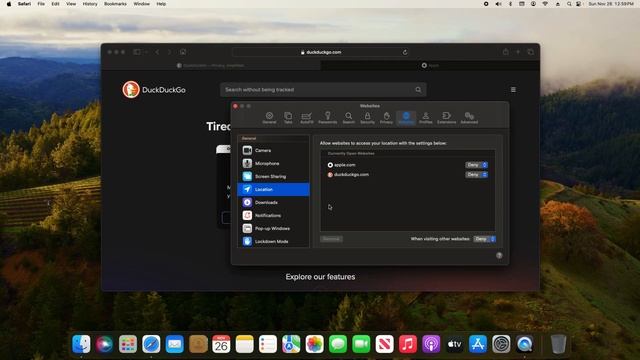This screenshot has width=640, height=360.
Task: Open Photos from the Dock
Action: pyautogui.click(x=314, y=344)
